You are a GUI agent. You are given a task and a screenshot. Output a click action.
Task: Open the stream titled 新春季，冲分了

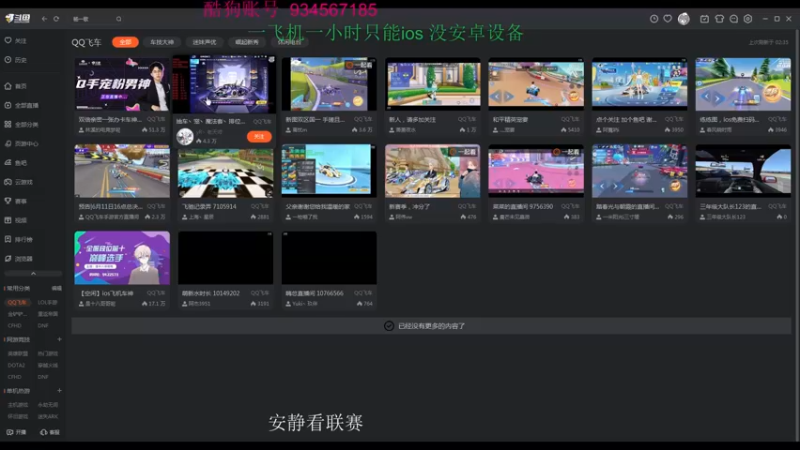[x=433, y=182]
